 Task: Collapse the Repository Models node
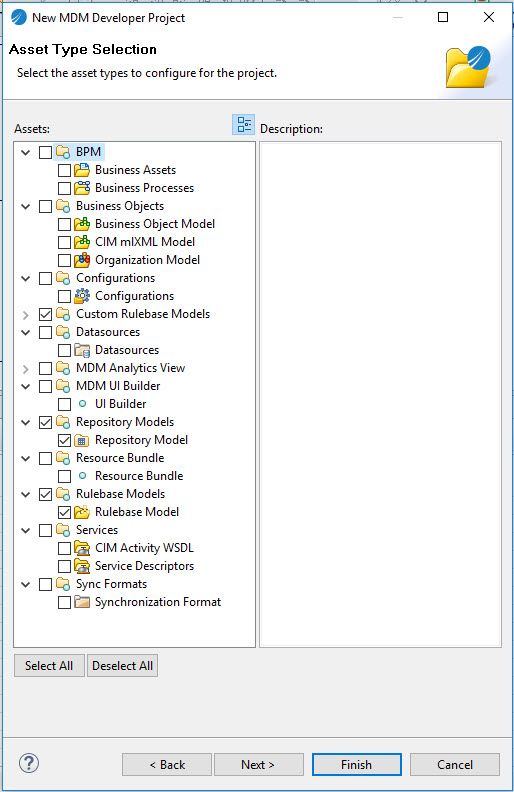coord(26,422)
